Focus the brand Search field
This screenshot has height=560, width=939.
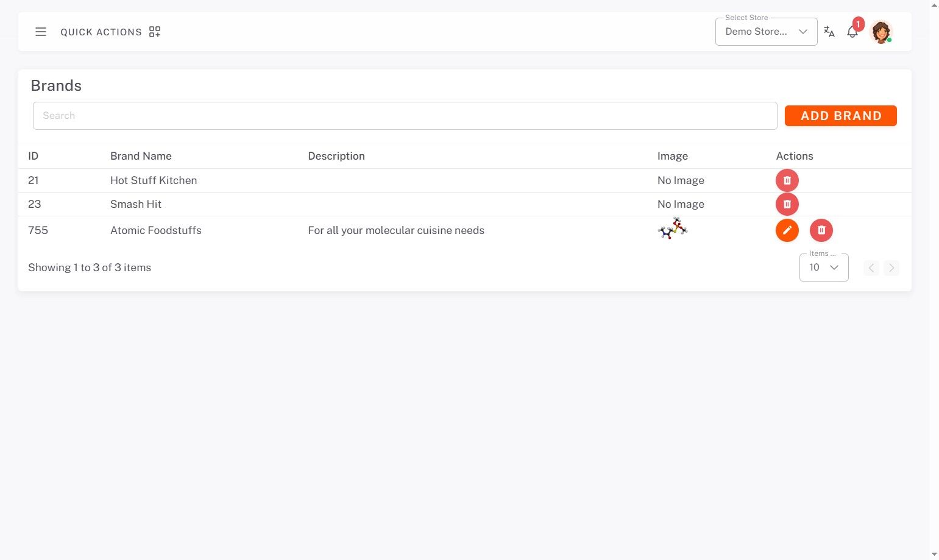[405, 116]
